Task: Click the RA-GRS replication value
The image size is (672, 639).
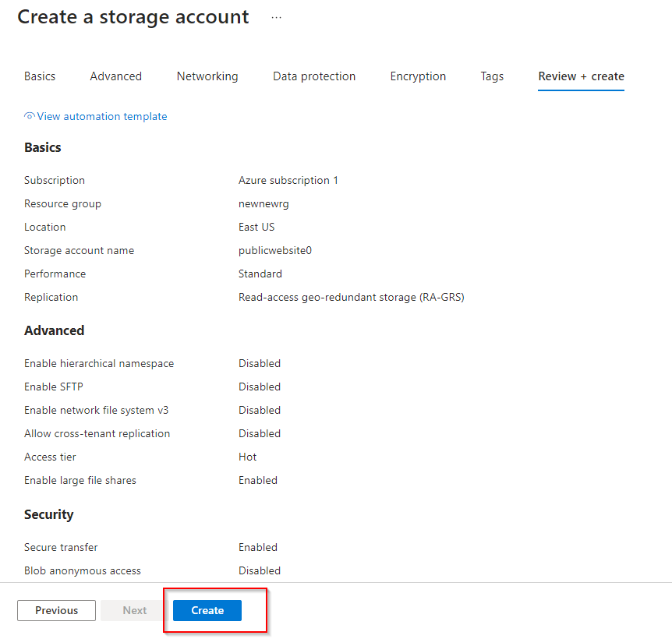Action: pyautogui.click(x=351, y=297)
